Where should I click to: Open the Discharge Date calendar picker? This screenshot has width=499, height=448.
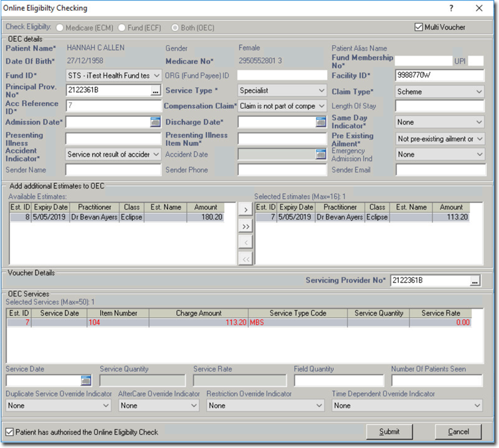(321, 122)
